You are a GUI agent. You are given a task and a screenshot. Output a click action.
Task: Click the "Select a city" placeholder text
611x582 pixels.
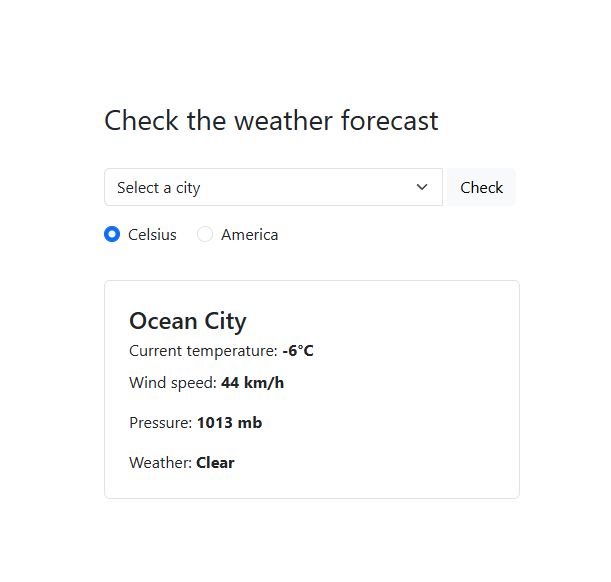[158, 188]
